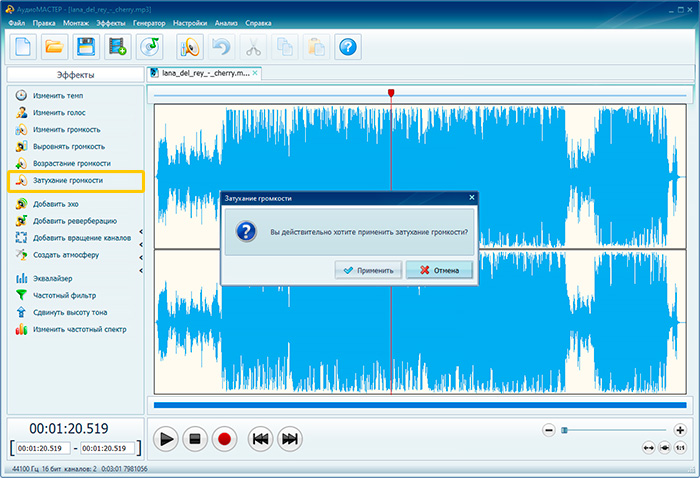Viewport: 700px width, 478px height.
Task: Click the New file toolbar icon
Action: coord(23,45)
